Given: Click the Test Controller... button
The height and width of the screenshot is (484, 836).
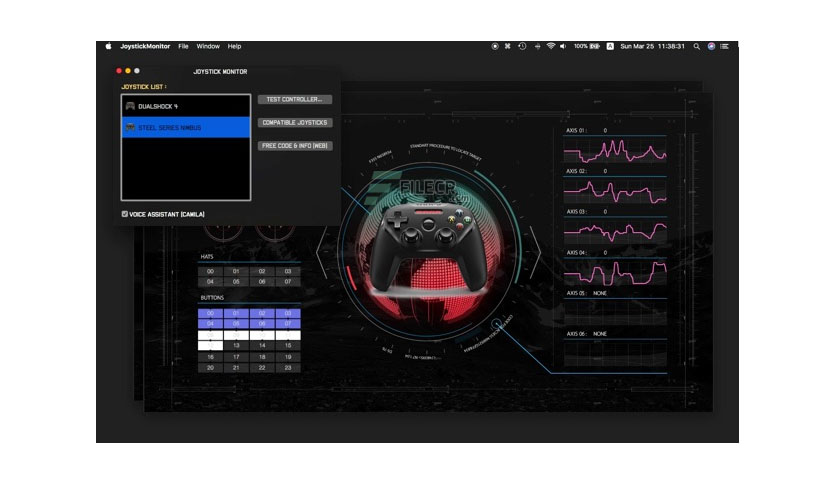Looking at the screenshot, I should (295, 99).
